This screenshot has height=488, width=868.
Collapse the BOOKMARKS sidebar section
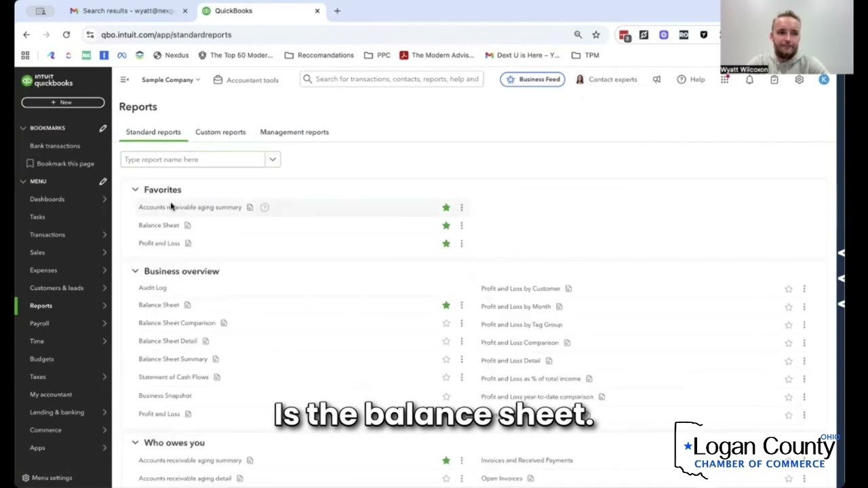(x=23, y=127)
